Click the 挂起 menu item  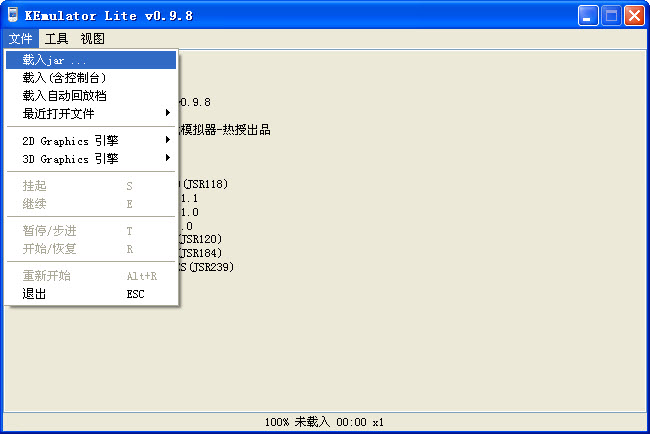[x=91, y=186]
